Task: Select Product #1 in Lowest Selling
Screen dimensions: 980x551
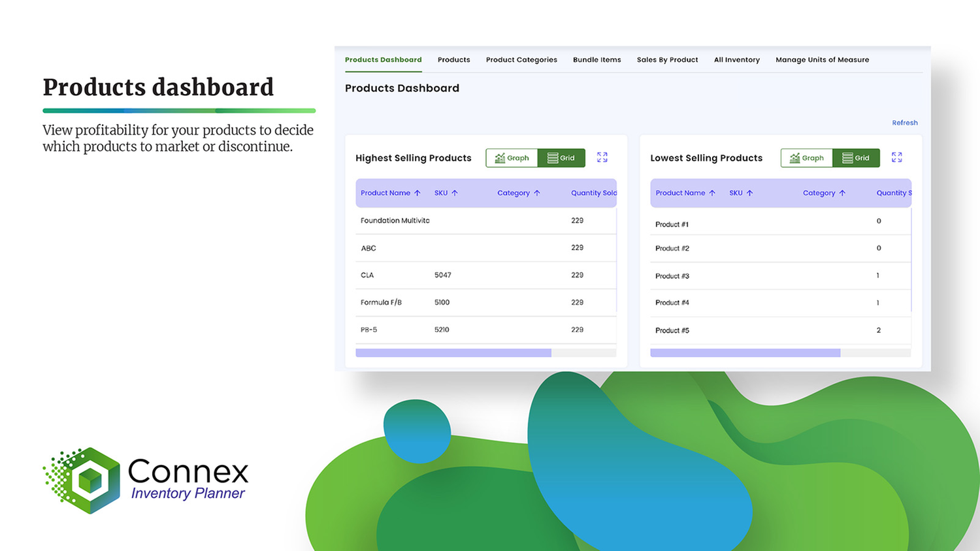Action: [x=672, y=225]
